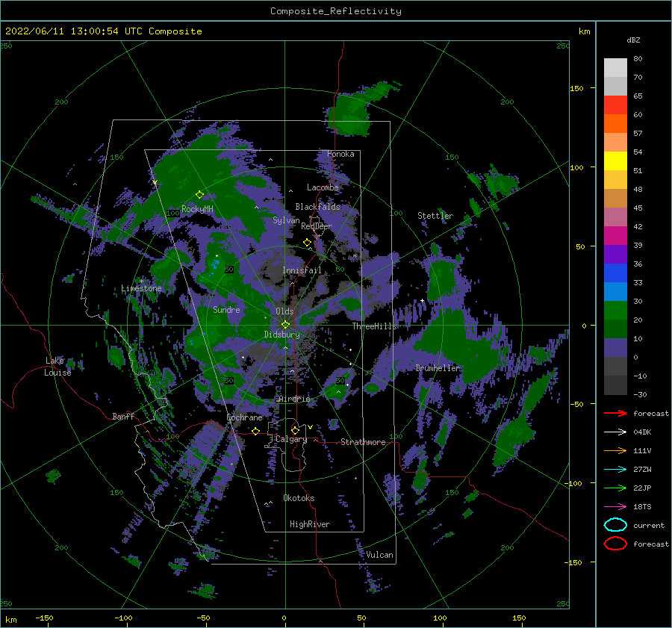Select the bright green swatch beside 30 label
Image resolution: width=672 pixels, height=628 pixels.
[615, 310]
